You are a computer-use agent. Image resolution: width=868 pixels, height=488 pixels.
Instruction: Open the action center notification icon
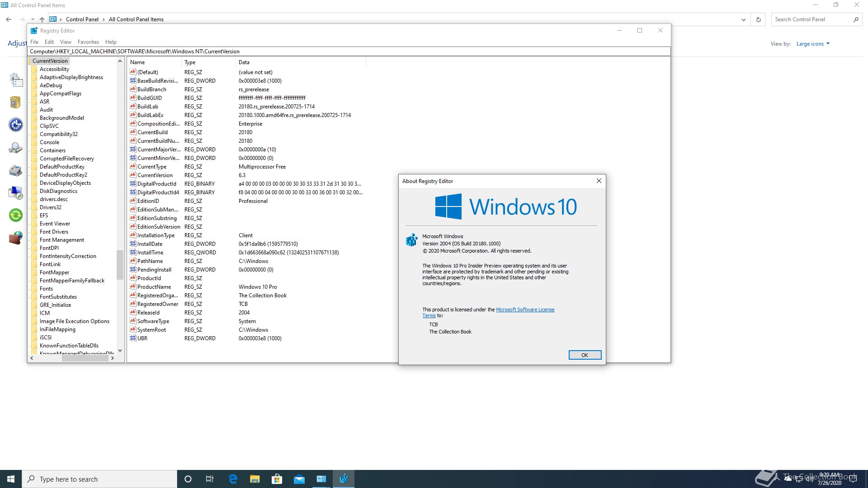coord(853,479)
